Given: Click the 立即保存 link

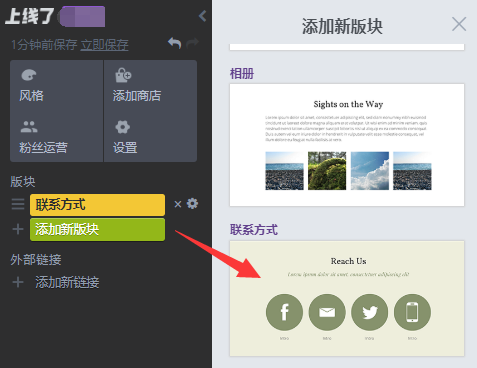Looking at the screenshot, I should click(x=105, y=45).
